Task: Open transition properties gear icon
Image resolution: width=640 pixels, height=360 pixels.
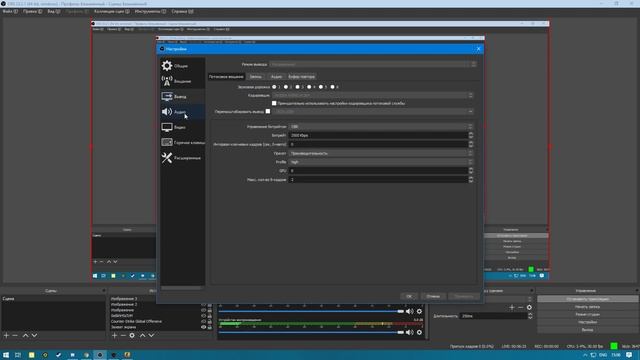Action: pos(529,307)
